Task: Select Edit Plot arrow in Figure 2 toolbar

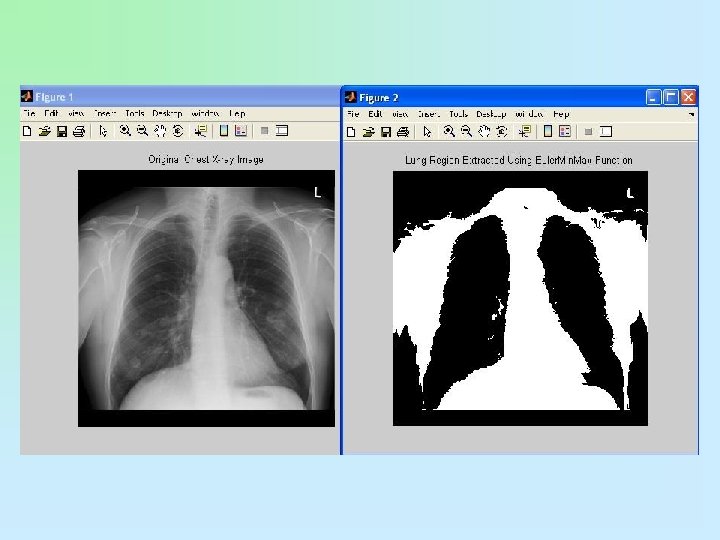Action: (427, 132)
